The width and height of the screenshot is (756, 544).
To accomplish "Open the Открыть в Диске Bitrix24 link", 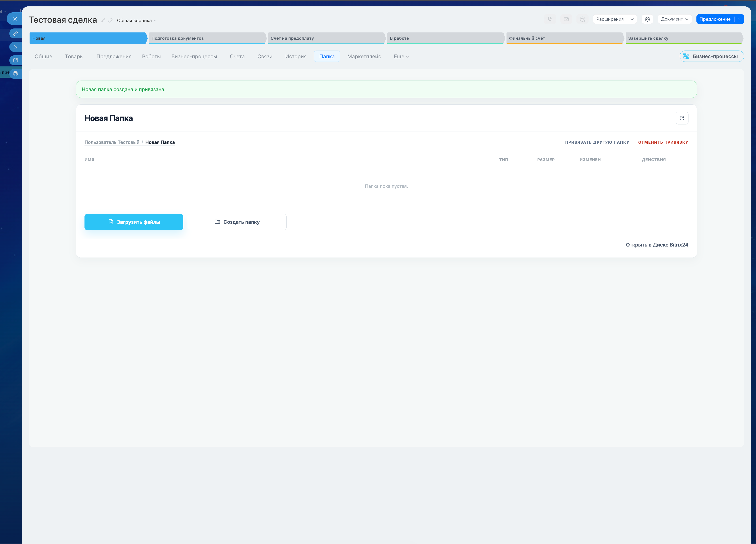I will [657, 245].
